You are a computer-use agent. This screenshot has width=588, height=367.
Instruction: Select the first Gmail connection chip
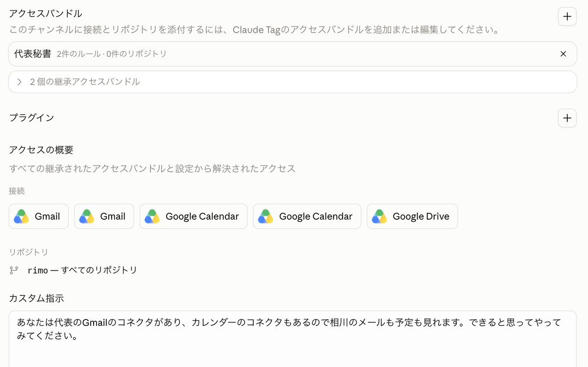tap(39, 216)
